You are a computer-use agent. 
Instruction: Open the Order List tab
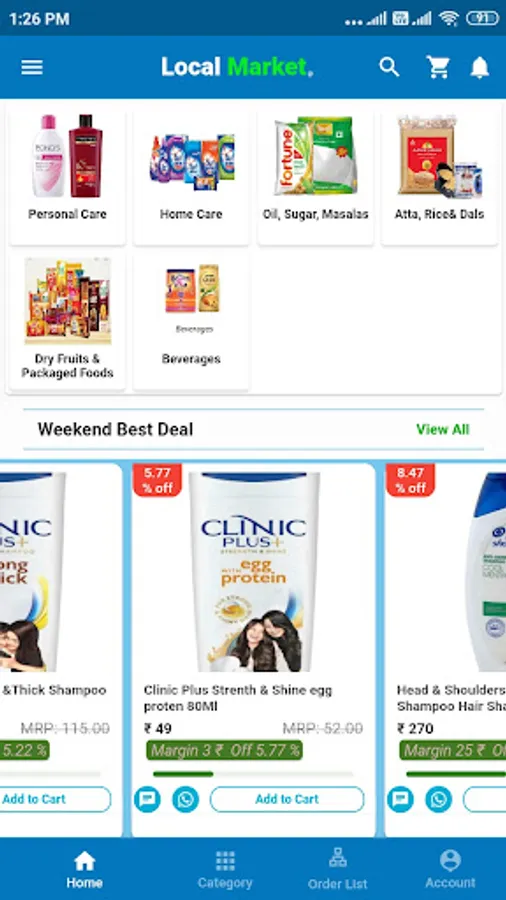(337, 870)
